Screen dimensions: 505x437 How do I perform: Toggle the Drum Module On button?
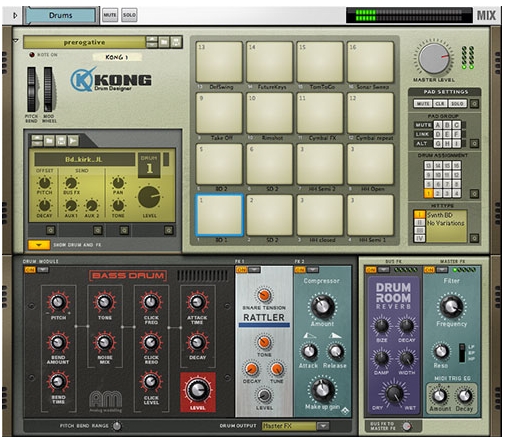(30, 270)
